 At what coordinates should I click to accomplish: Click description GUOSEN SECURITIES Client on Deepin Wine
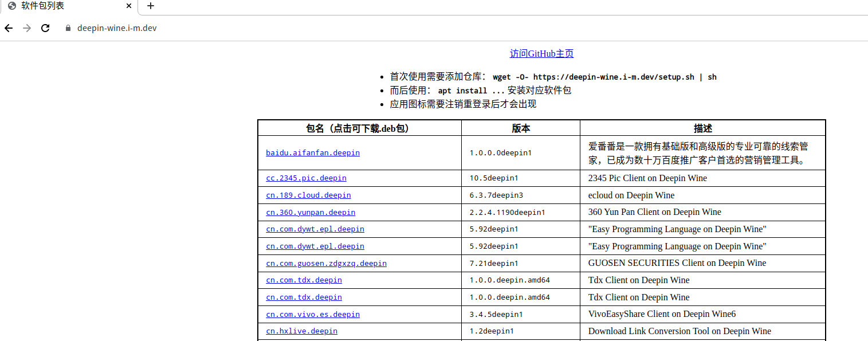point(677,263)
